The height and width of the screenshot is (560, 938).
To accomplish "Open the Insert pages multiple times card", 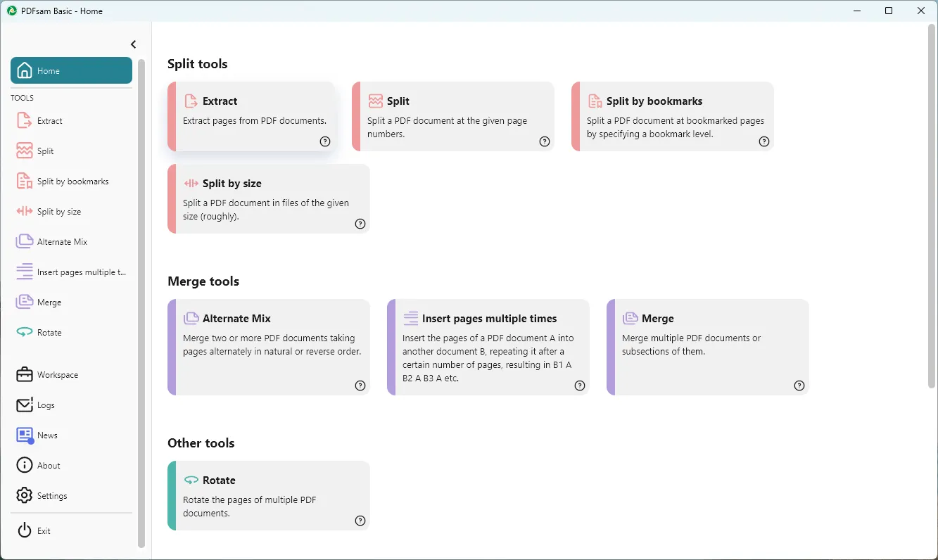I will 488,347.
